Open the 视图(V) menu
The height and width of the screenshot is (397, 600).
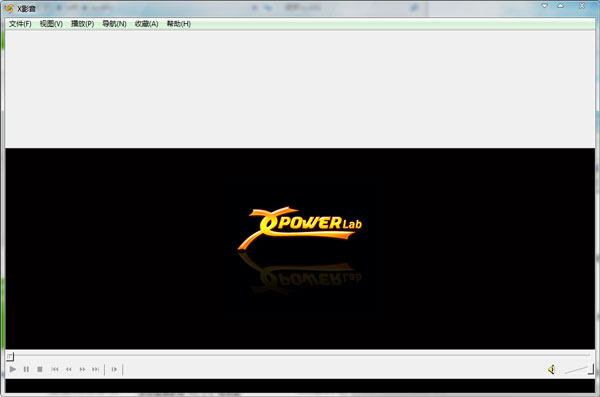(51, 24)
